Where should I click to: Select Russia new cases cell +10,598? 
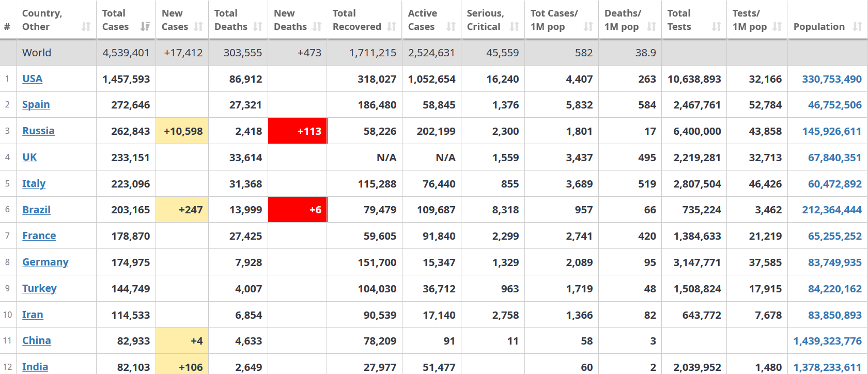(x=182, y=131)
